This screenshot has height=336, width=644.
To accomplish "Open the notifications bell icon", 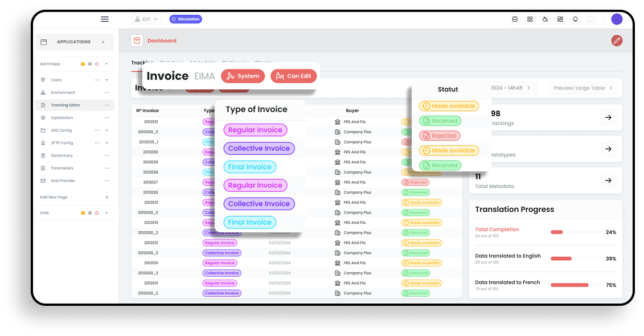I will [x=575, y=19].
